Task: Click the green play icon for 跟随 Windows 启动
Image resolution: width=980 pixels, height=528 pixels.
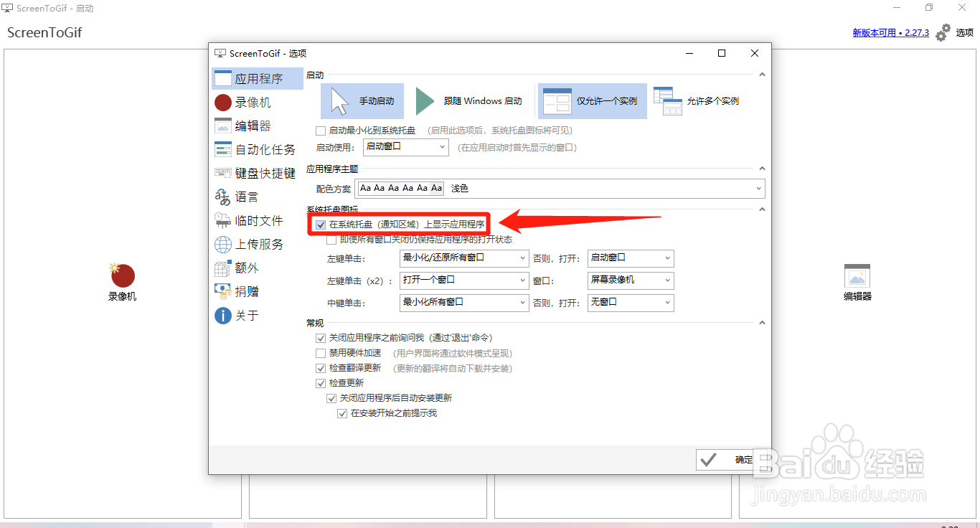Action: (425, 101)
